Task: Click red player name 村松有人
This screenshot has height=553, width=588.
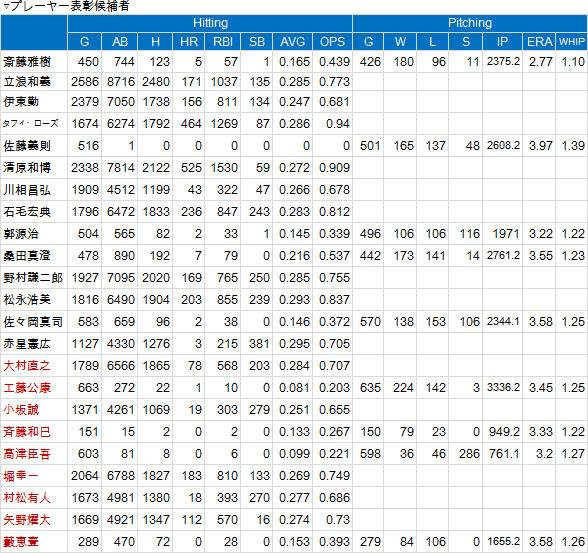Action: 27,498
